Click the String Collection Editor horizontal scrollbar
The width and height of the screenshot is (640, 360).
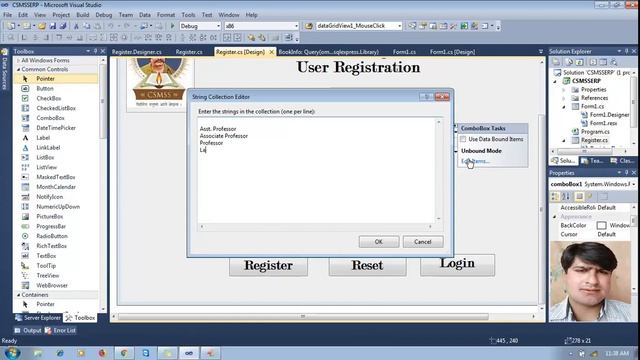[316, 227]
